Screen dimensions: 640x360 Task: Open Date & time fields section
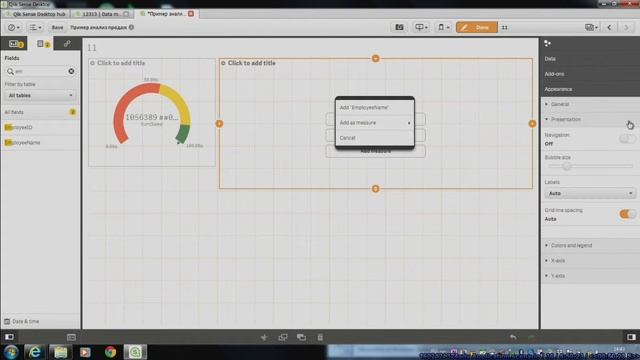(40, 321)
